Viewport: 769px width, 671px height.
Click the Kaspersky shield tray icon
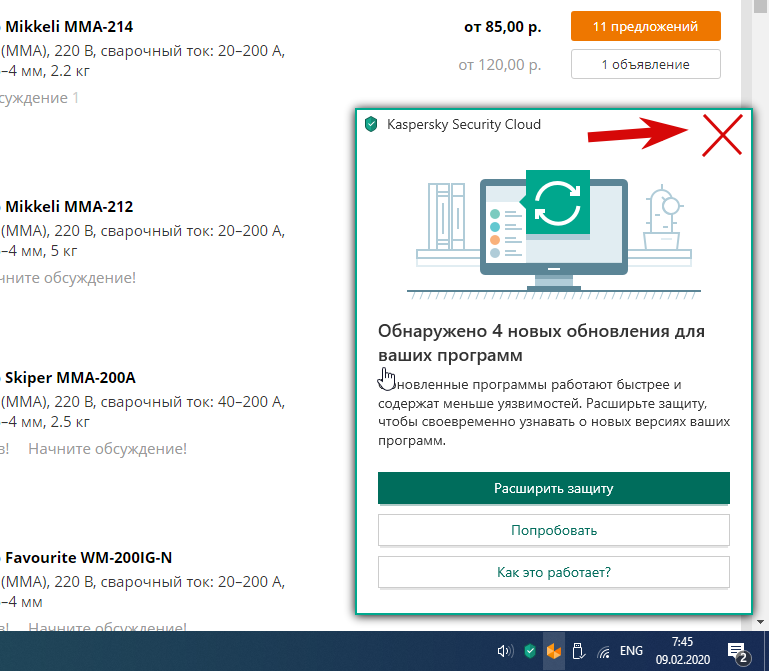click(x=530, y=651)
